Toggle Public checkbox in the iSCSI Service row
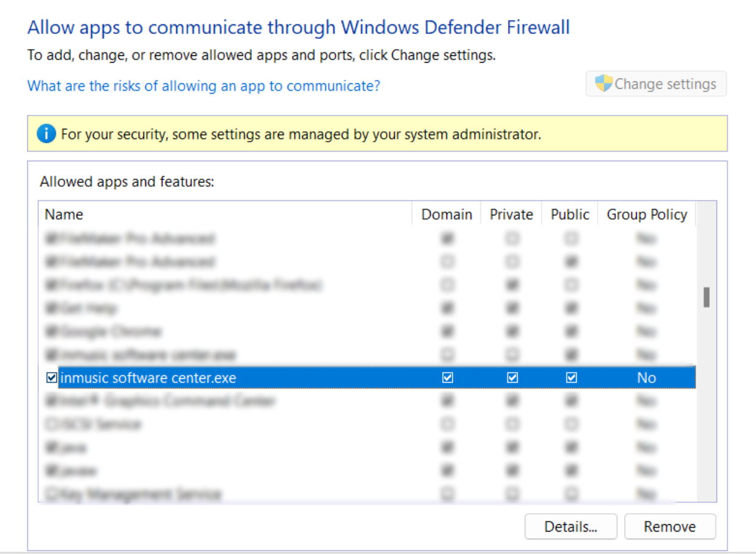This screenshot has width=756, height=554. point(570,424)
